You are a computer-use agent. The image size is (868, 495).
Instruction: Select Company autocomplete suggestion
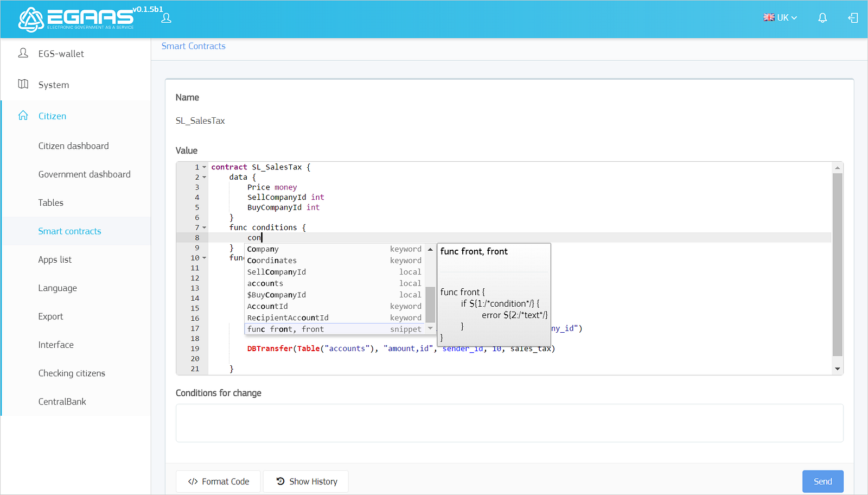pyautogui.click(x=335, y=249)
